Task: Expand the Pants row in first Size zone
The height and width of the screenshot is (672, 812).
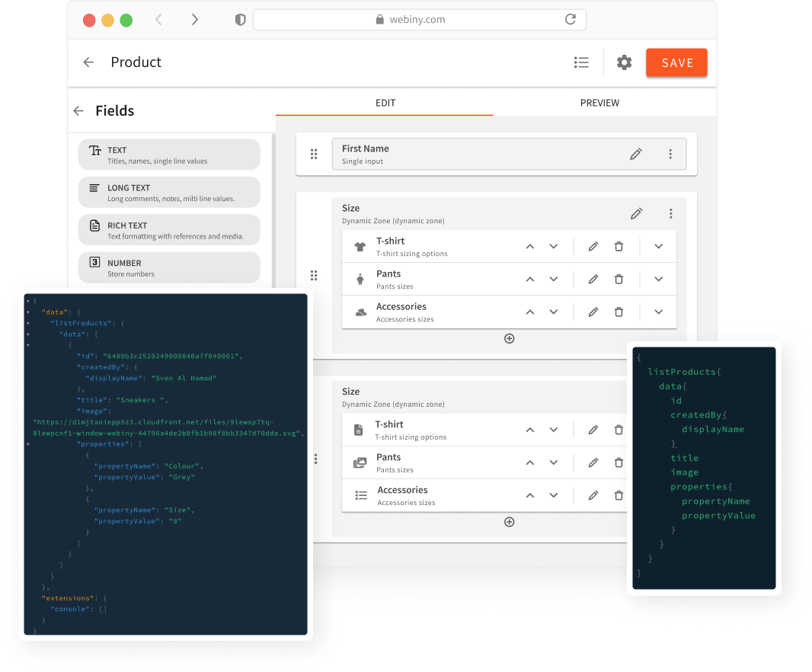Action: point(659,280)
